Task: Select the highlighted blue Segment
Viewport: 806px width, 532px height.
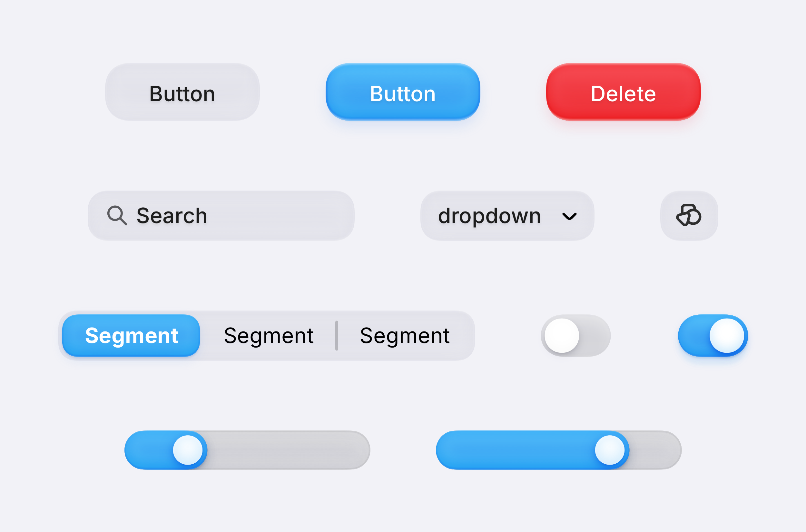Action: [x=131, y=336]
